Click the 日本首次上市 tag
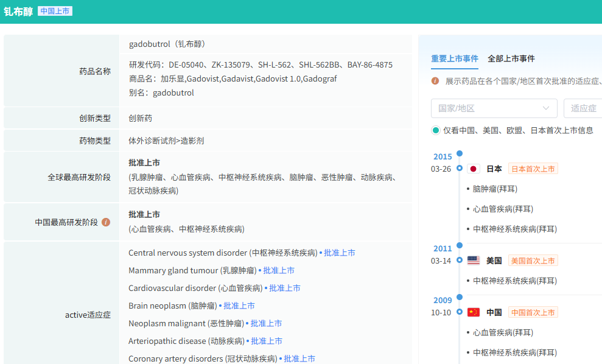602x364 pixels. [533, 169]
